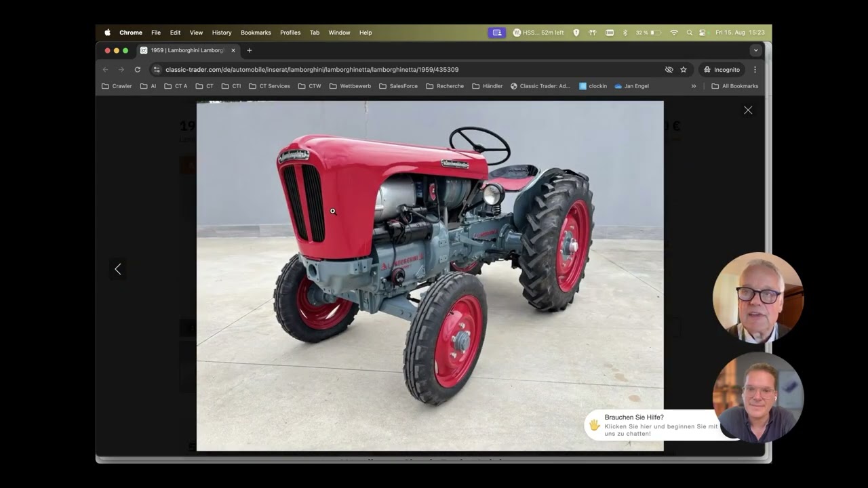Viewport: 868px width, 488px height.
Task: Open Spotlight search magnifier
Action: click(x=690, y=33)
